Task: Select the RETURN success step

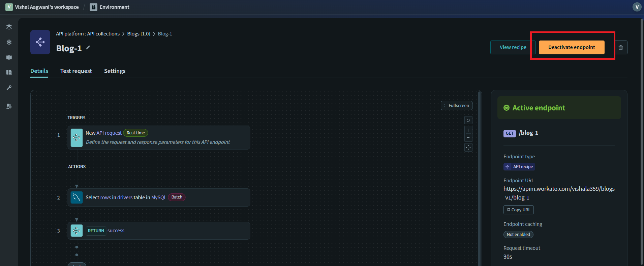Action: point(159,231)
